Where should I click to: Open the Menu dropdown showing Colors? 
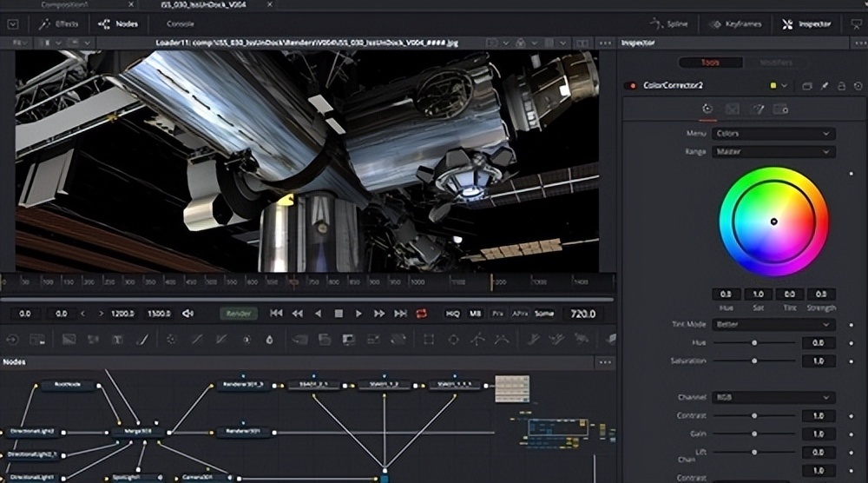pyautogui.click(x=773, y=134)
